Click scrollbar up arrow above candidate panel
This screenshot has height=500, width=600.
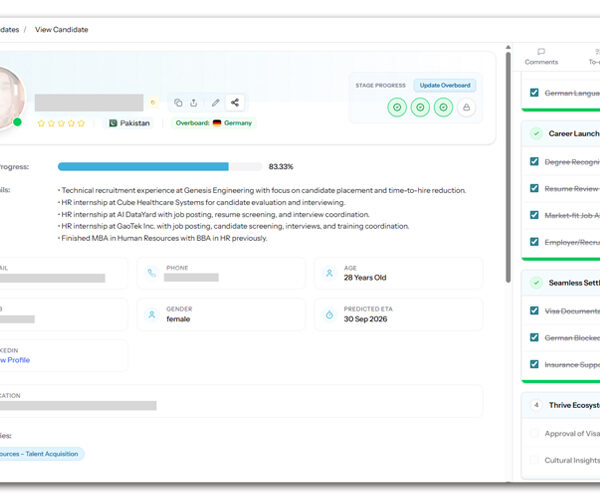[x=508, y=47]
